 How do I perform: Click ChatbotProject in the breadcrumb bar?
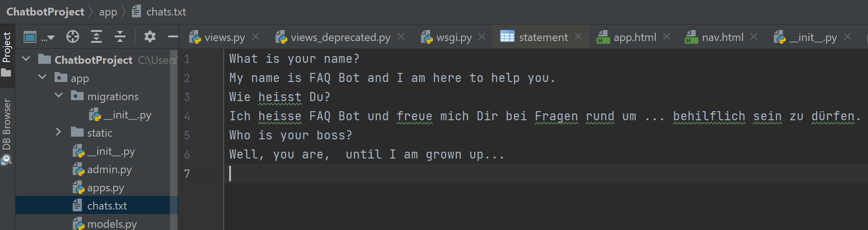45,12
